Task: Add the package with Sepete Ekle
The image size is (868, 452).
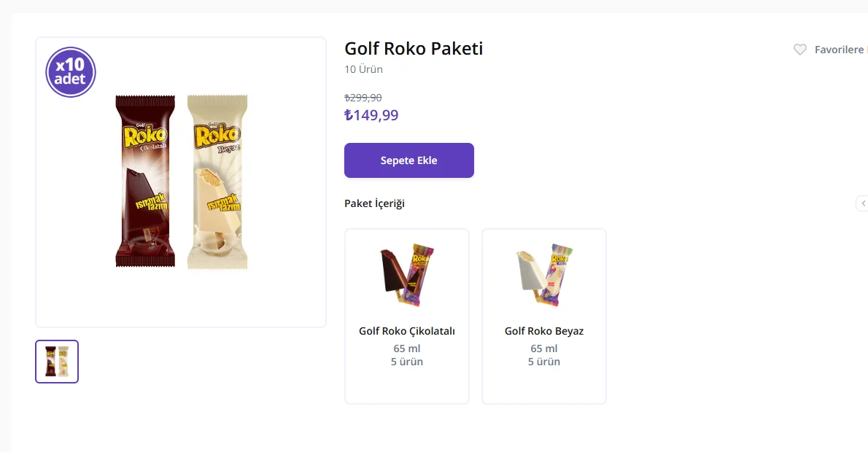Action: tap(408, 160)
